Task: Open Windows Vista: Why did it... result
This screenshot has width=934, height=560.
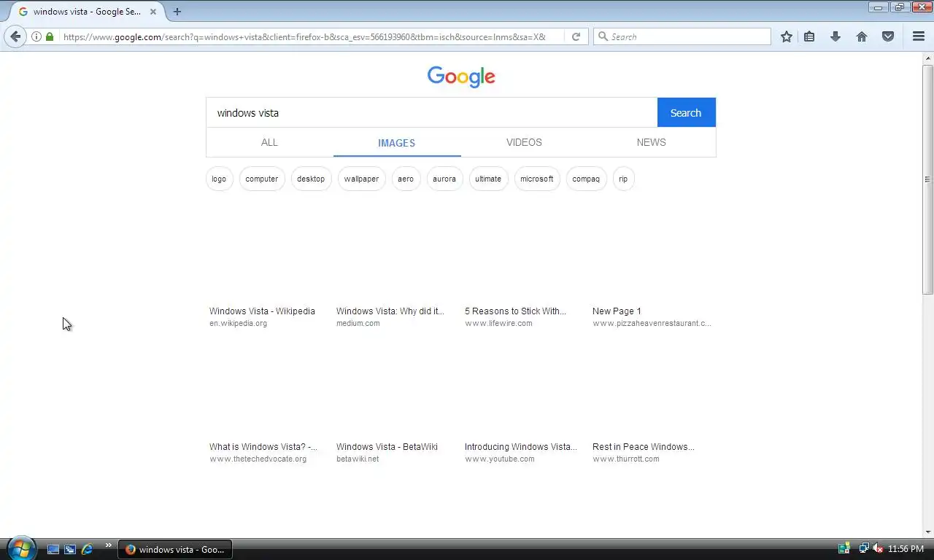Action: (x=390, y=311)
